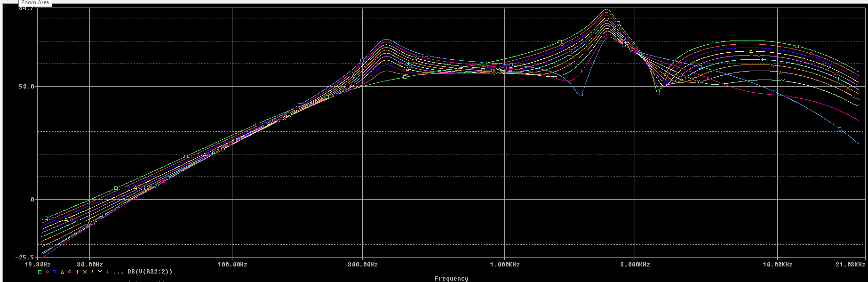
Task: Select the green Y trace symbol in legend
Action: (x=100, y=272)
